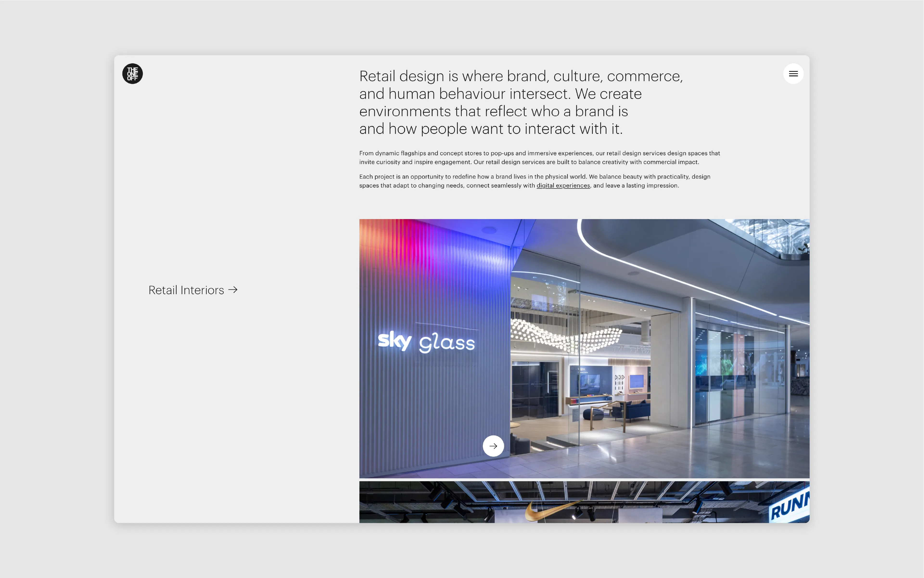This screenshot has height=578, width=924.
Task: Click the paragraph starting "Each project is an opportunity"
Action: (x=535, y=181)
